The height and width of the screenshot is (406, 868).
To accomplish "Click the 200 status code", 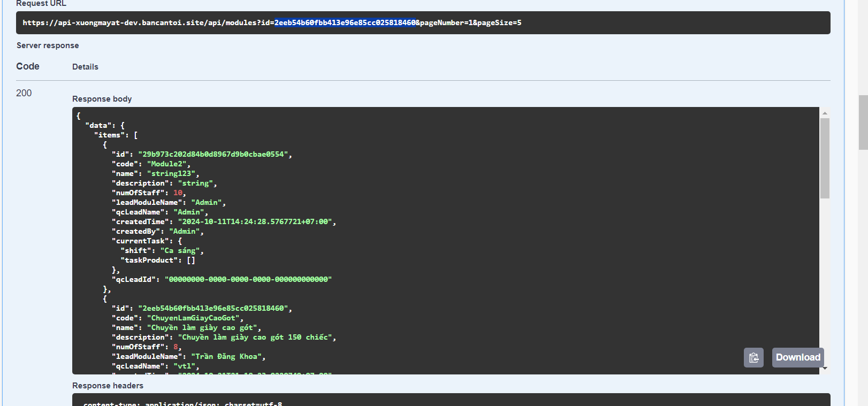I will pos(24,93).
